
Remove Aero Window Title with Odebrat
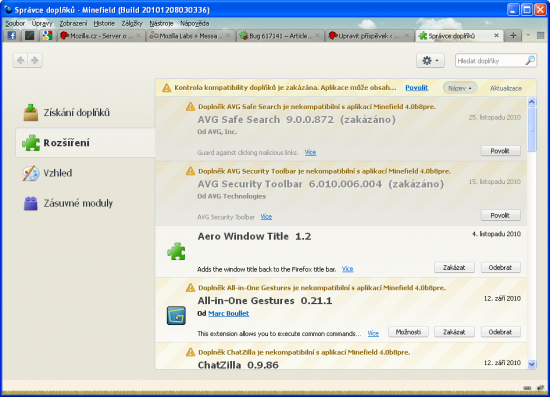point(501,267)
